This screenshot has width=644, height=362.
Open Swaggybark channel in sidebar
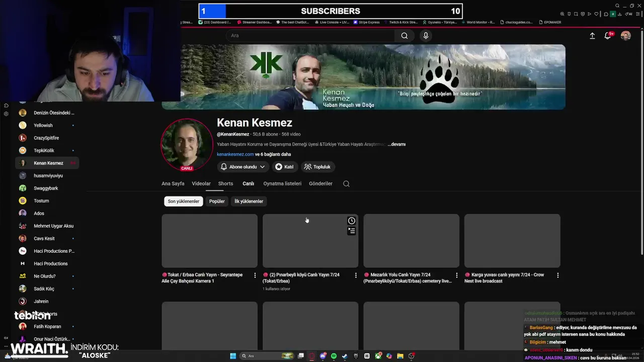coord(47,188)
